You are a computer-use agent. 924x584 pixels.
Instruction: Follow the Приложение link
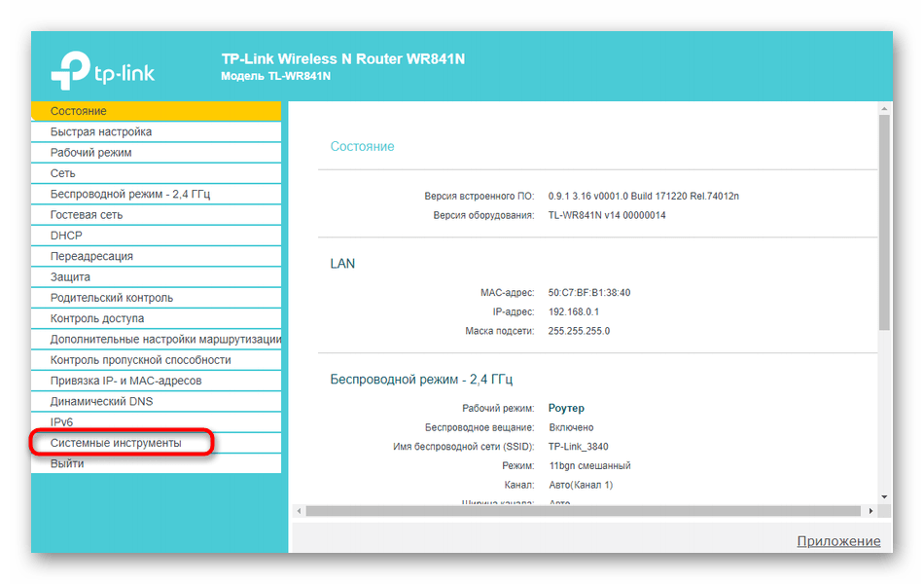[838, 541]
